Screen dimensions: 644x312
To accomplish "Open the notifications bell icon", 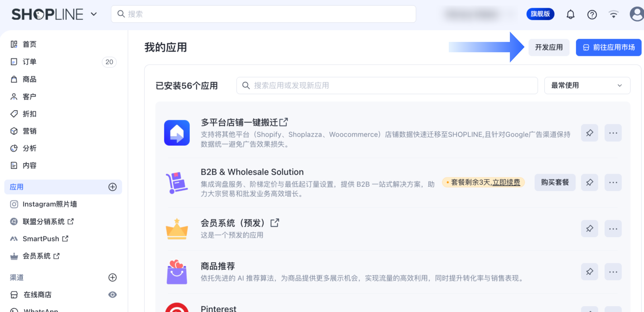I will [570, 14].
